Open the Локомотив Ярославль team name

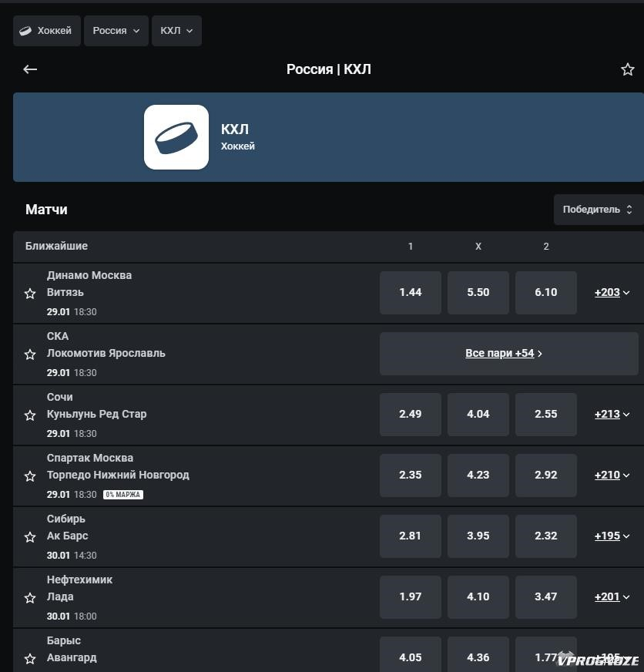click(106, 353)
